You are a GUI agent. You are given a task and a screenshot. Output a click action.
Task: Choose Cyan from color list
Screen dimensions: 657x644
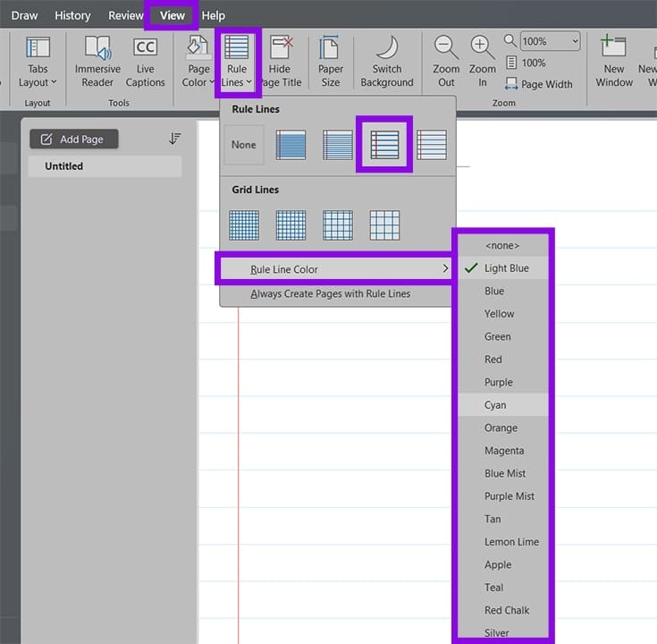(502, 405)
